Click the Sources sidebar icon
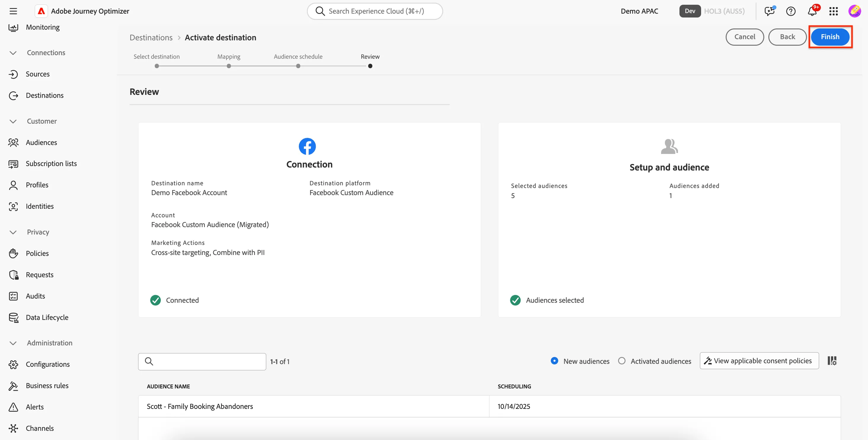 [13, 74]
